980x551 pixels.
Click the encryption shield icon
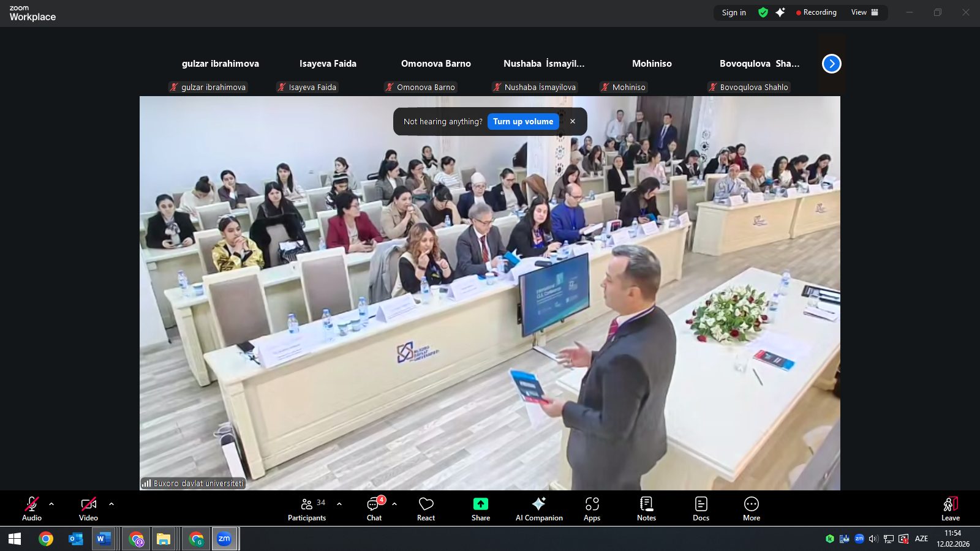(x=763, y=12)
